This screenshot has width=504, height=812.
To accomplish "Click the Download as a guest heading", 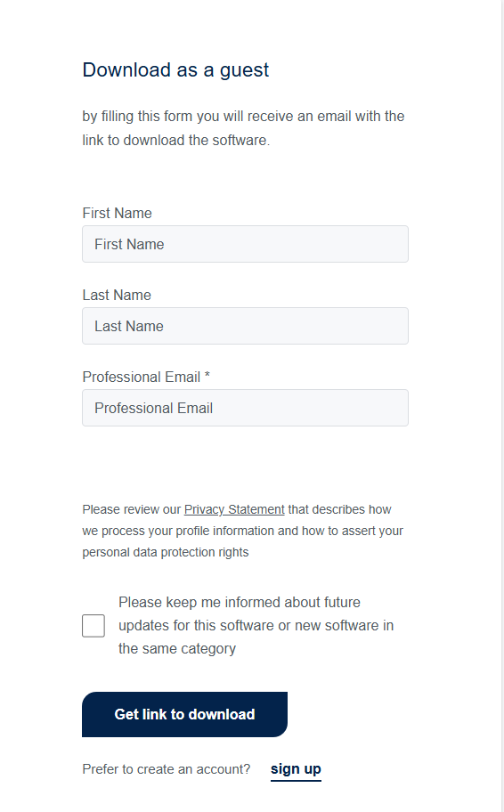I will pos(175,70).
